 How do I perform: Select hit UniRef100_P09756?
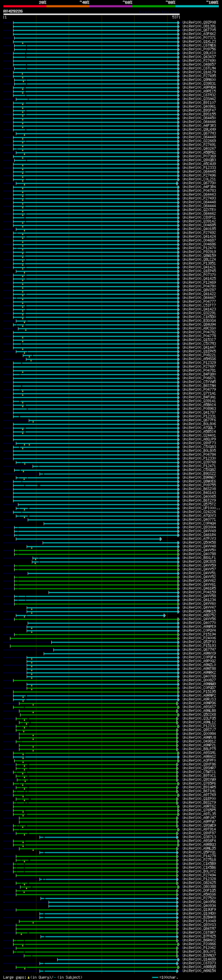[x=199, y=49]
